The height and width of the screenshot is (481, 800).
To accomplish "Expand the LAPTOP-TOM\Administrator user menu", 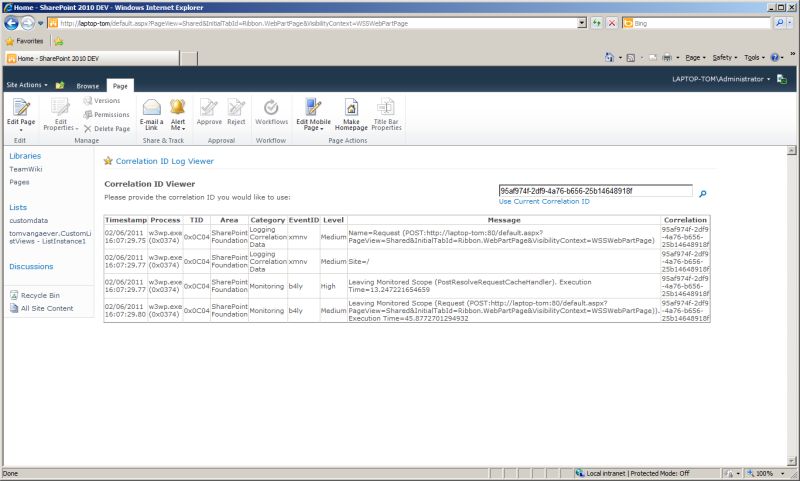I will (x=721, y=79).
